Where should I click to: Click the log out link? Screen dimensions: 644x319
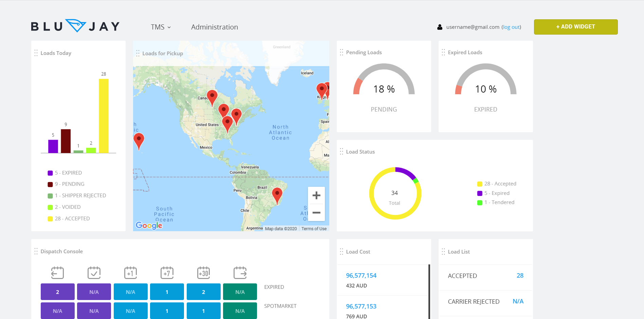pyautogui.click(x=511, y=27)
